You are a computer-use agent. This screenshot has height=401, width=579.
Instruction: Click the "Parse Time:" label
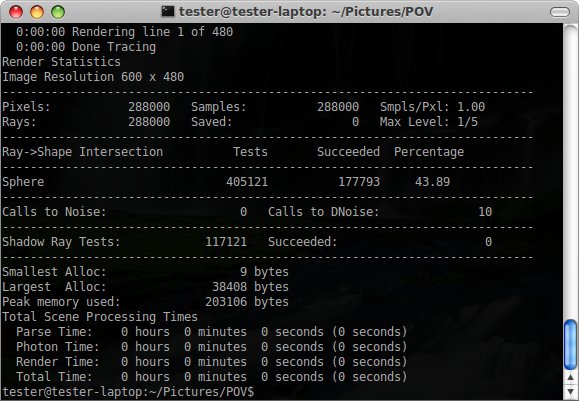54,332
